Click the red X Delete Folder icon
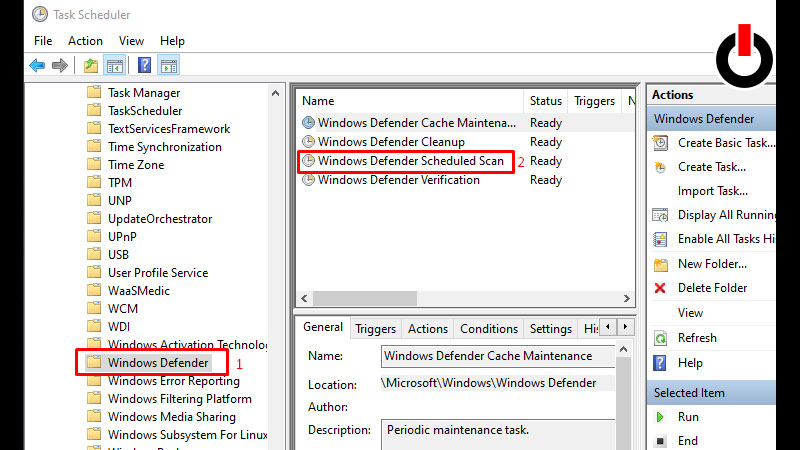The image size is (800, 450). point(660,288)
